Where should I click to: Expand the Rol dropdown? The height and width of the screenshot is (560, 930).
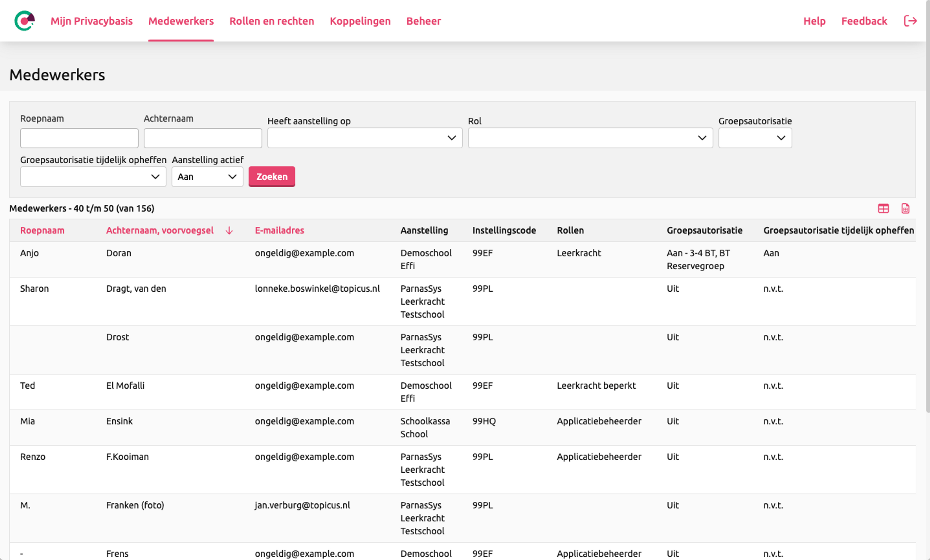[x=590, y=138]
